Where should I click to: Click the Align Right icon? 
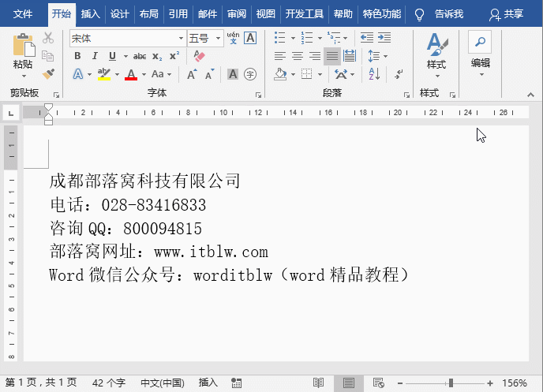click(314, 56)
